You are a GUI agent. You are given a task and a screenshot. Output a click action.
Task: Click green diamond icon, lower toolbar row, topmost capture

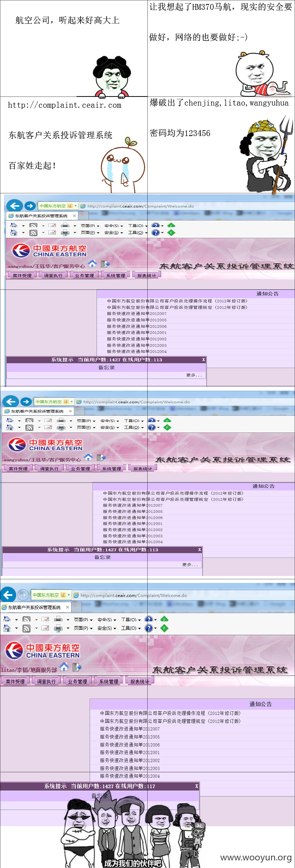pos(171,233)
